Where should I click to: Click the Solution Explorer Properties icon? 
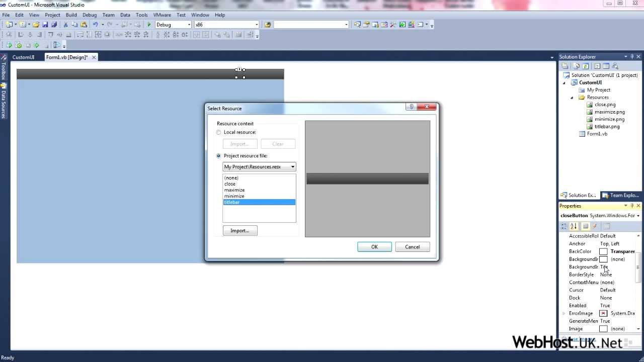[x=565, y=66]
